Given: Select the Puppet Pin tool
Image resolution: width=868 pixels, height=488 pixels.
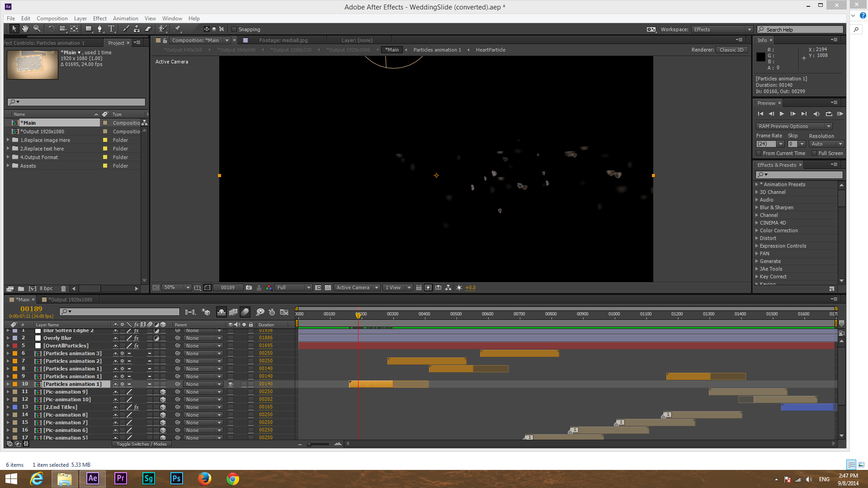Looking at the screenshot, I should pos(178,29).
